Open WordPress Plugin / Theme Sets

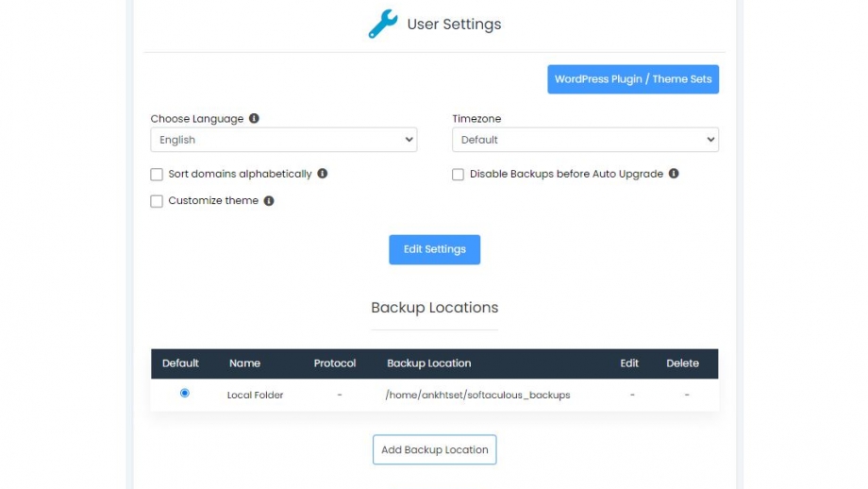633,79
